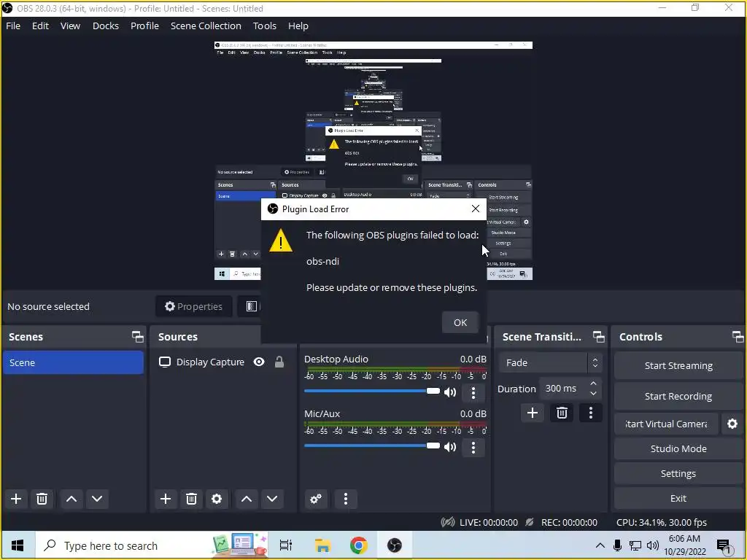Screen dimensions: 747x560
Task: Configure virtual camera gear
Action: click(x=732, y=424)
